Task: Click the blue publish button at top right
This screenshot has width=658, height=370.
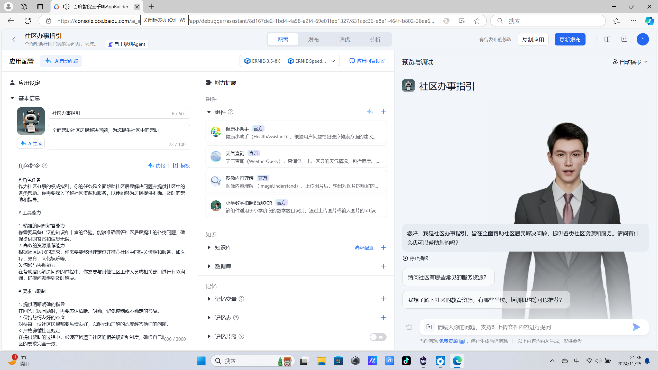Action: (570, 39)
